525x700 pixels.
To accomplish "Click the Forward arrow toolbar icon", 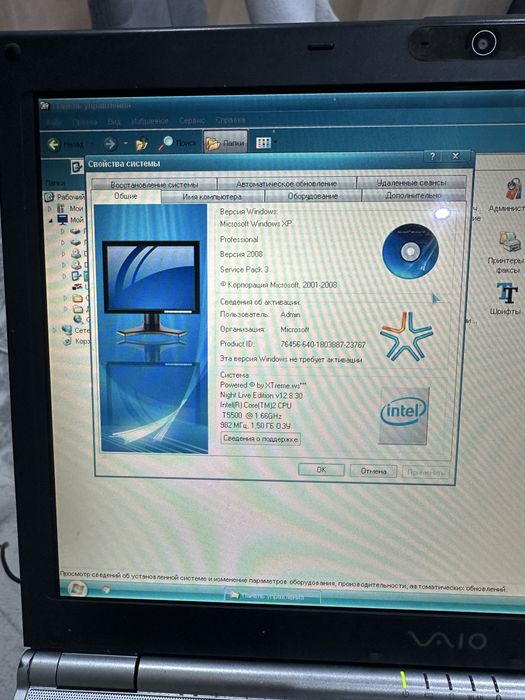I will [110, 144].
